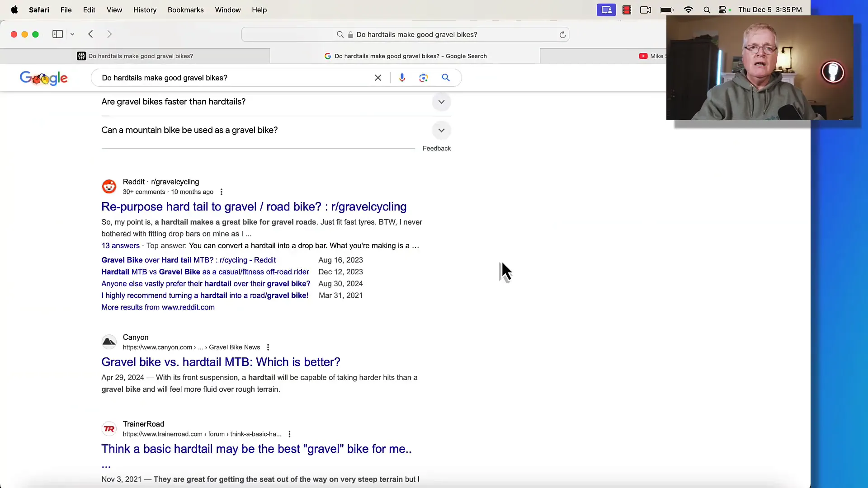Open the Wi-Fi menu bar icon
The image size is (868, 488).
pos(688,9)
